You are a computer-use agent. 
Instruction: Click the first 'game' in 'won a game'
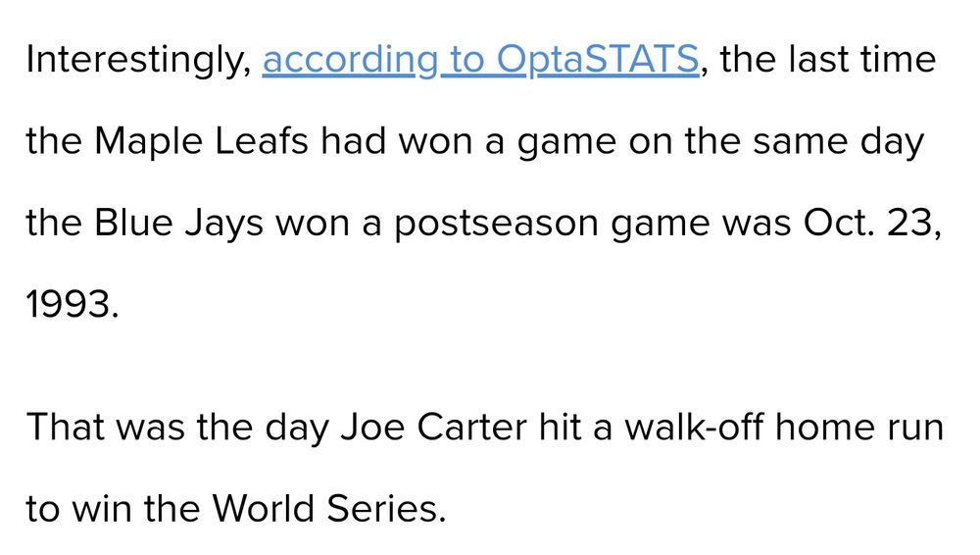(566, 142)
